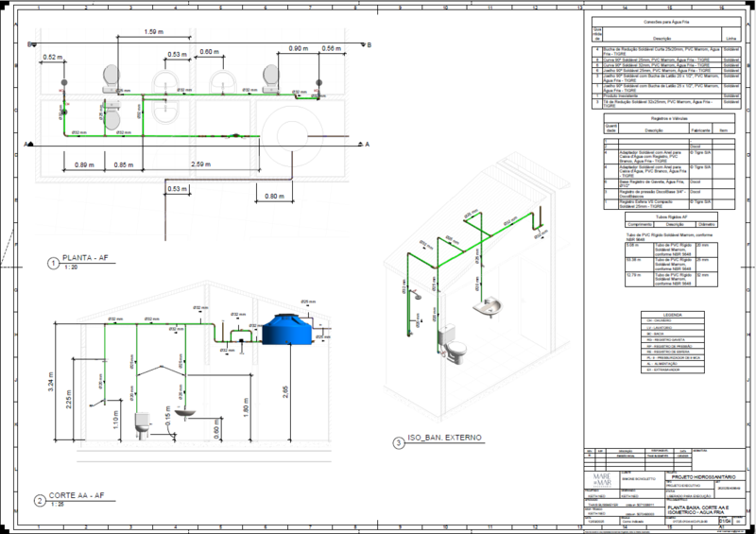Select the CH - CHUVEIRO legend row
The width and height of the screenshot is (756, 534).
(x=673, y=320)
